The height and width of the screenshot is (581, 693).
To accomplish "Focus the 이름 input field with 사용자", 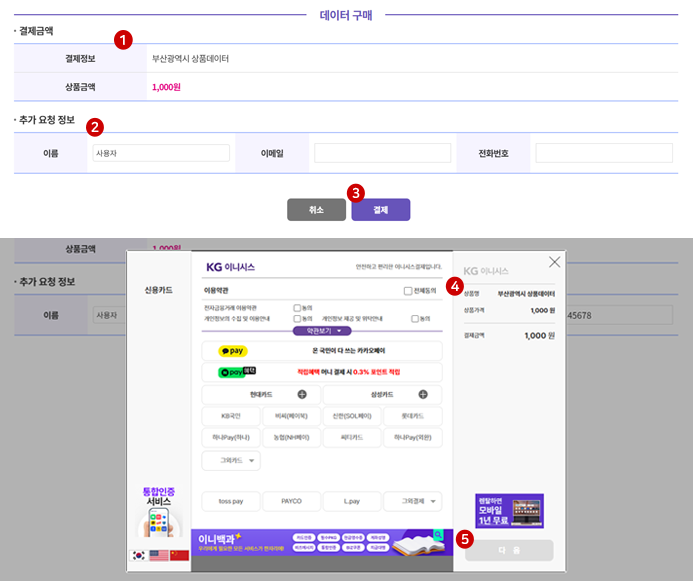I will [x=161, y=153].
